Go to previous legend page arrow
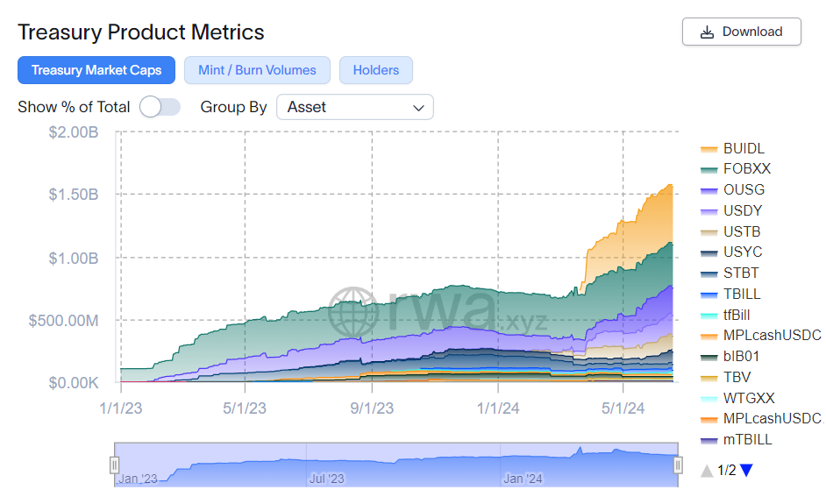The image size is (826, 504). [x=707, y=471]
